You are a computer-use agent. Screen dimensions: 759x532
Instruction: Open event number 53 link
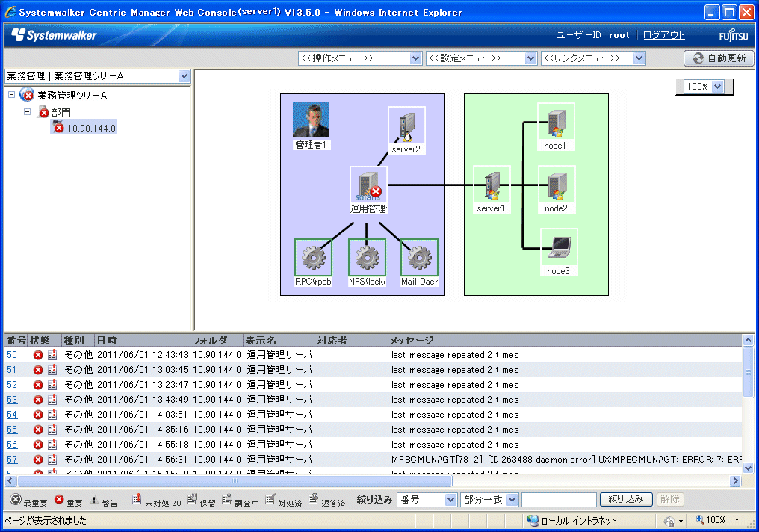(12, 400)
